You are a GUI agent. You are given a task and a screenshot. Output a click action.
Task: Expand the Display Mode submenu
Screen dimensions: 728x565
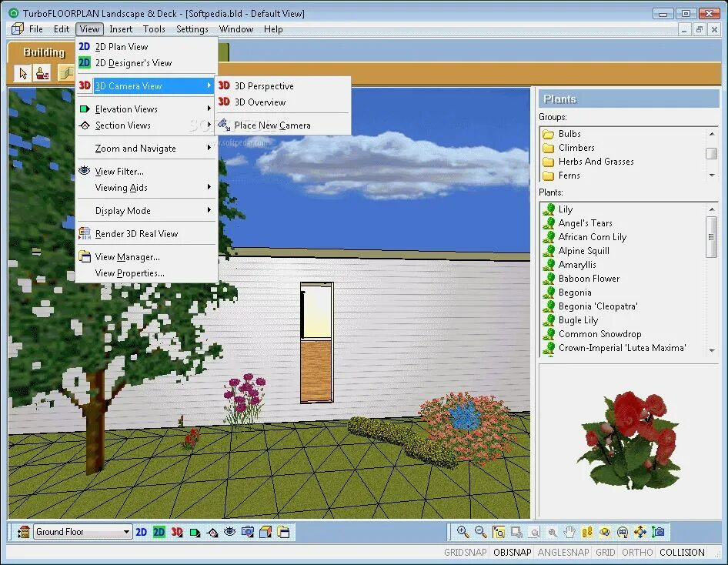click(146, 211)
